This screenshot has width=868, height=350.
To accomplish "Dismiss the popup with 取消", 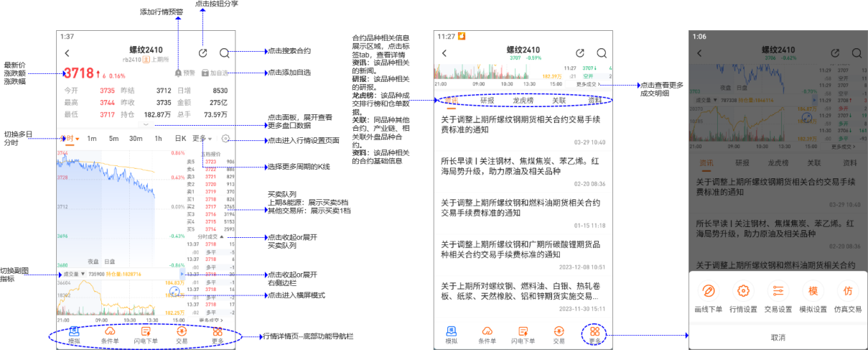I will click(778, 337).
